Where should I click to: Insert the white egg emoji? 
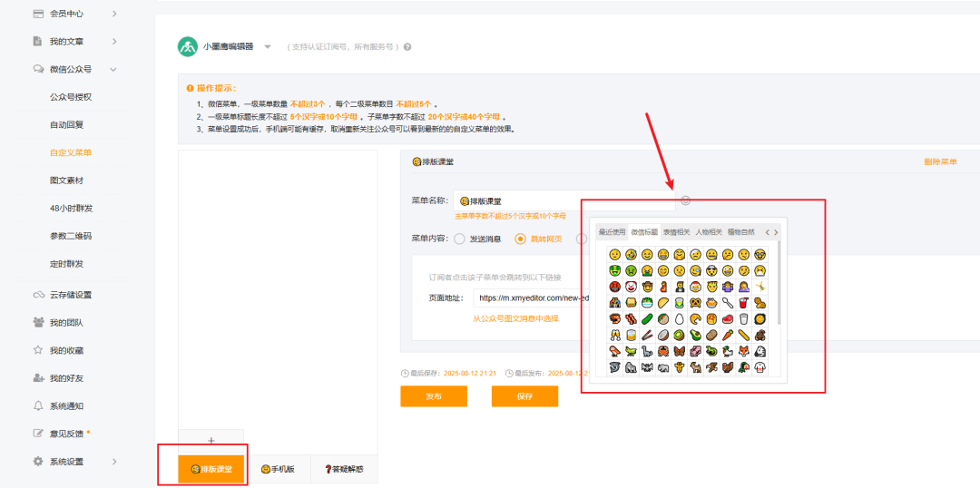pyautogui.click(x=678, y=319)
